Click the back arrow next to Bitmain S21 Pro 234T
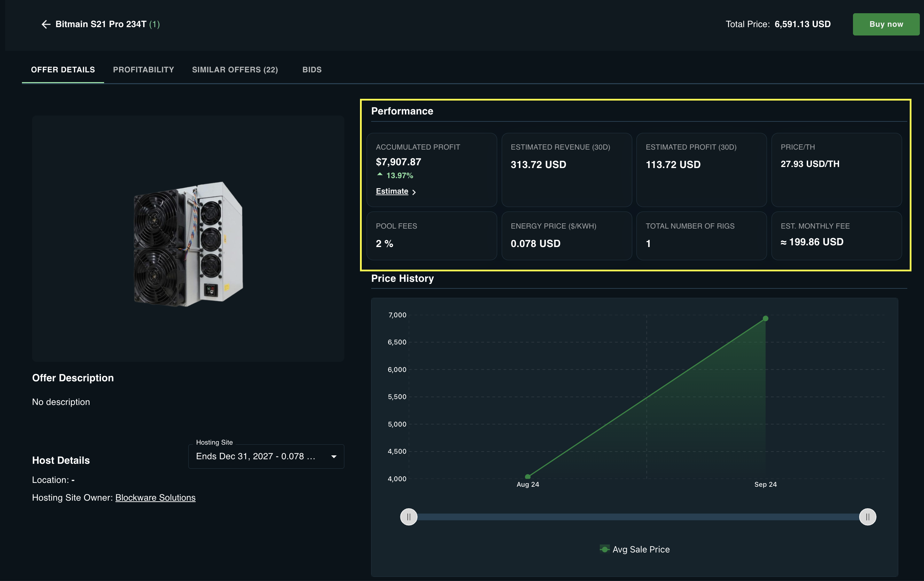The width and height of the screenshot is (924, 581). (46, 24)
